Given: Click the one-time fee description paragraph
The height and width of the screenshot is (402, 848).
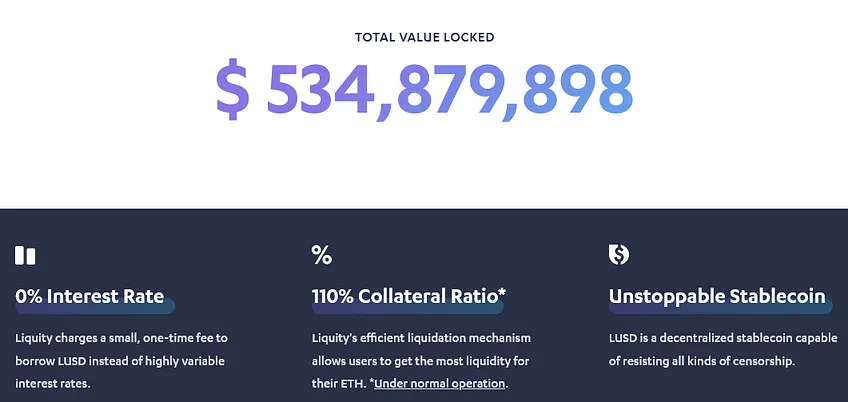Looking at the screenshot, I should click(122, 361).
